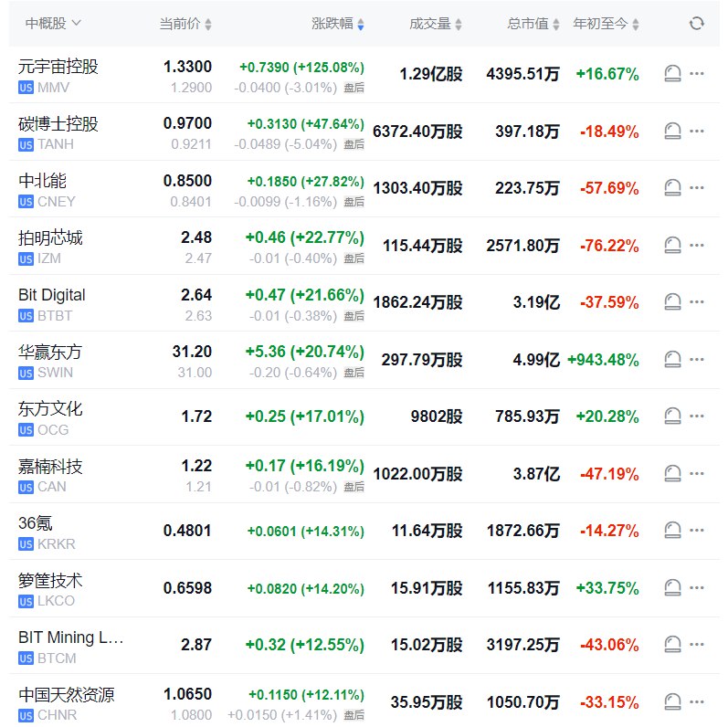Open more options for 拍明芯城 IZM

coord(696,245)
